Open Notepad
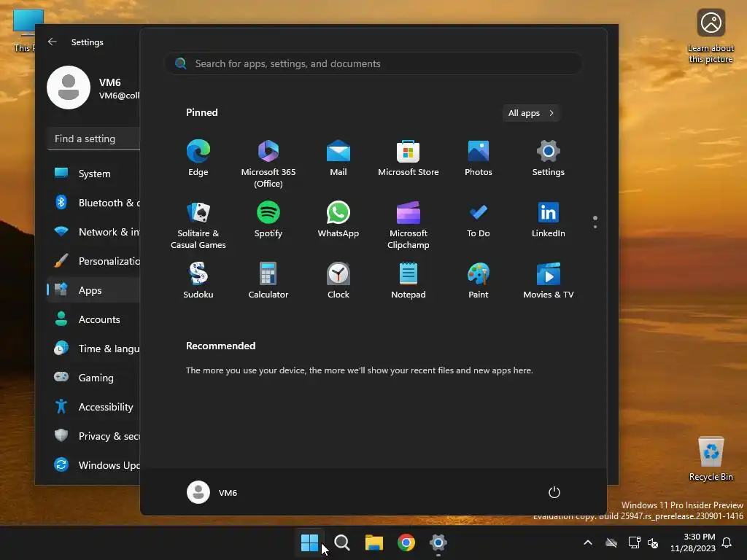This screenshot has height=560, width=747. click(409, 281)
